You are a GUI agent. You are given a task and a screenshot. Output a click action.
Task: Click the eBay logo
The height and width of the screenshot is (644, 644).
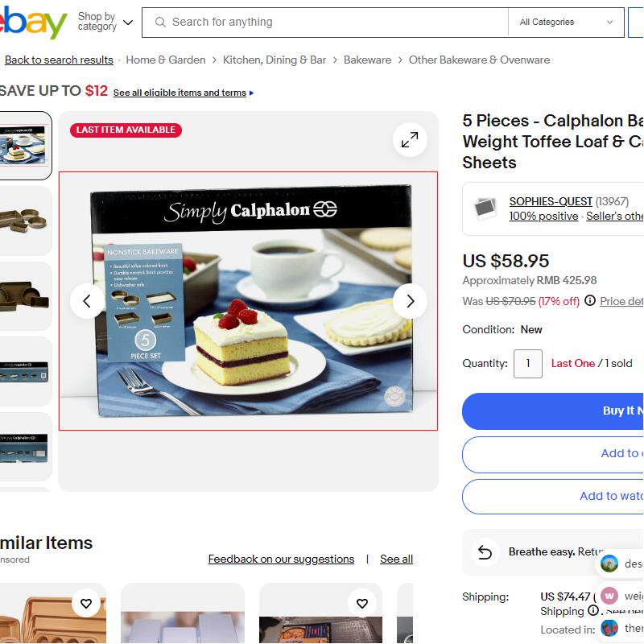(x=32, y=23)
